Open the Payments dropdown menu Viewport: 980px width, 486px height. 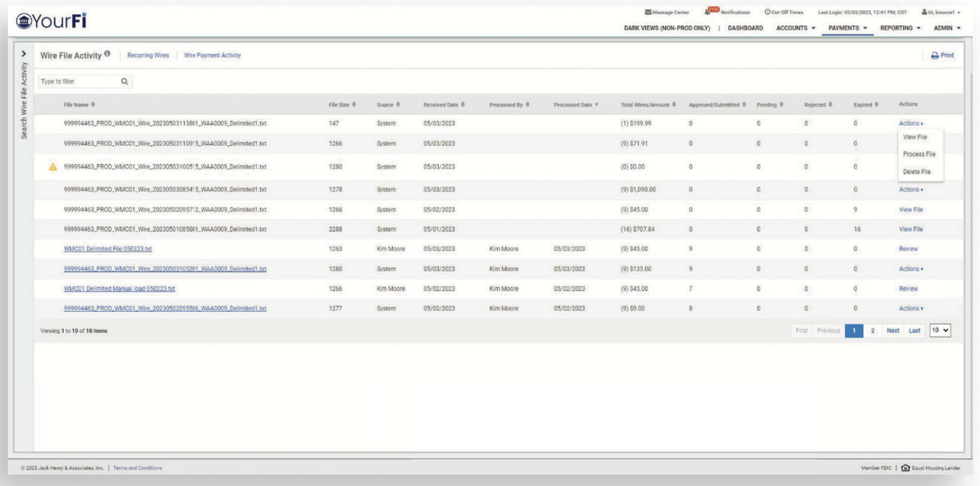(x=847, y=28)
